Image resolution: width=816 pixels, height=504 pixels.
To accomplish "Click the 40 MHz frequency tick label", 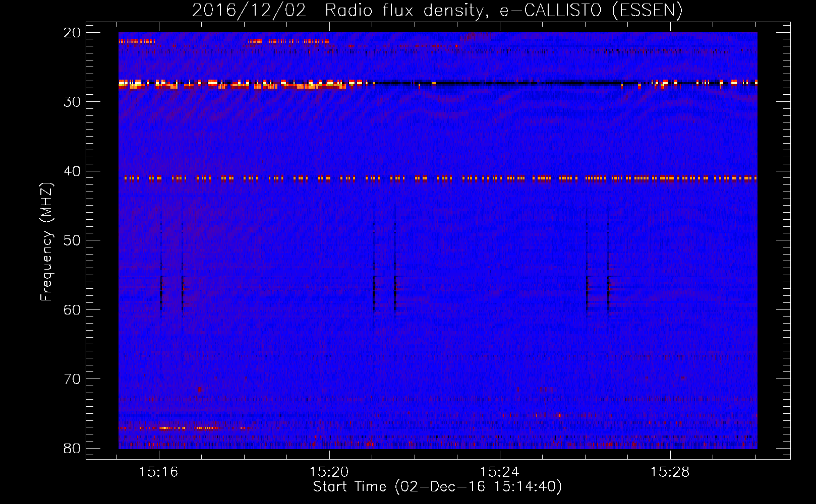I will [72, 171].
